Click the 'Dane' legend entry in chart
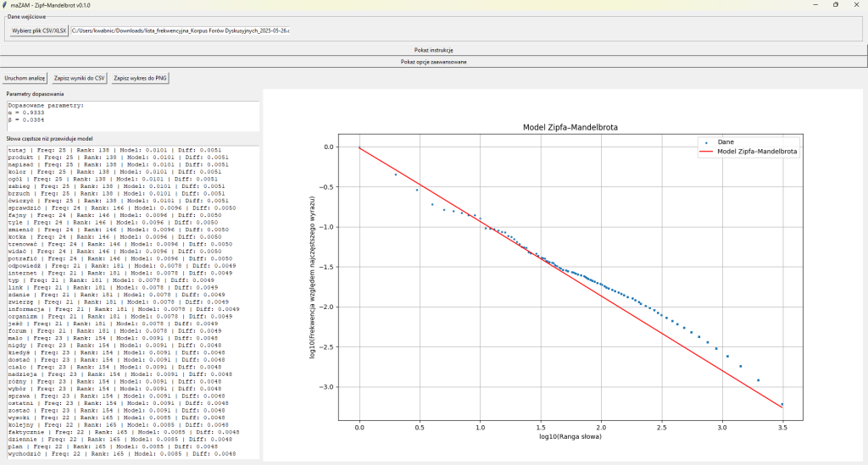 tap(726, 142)
